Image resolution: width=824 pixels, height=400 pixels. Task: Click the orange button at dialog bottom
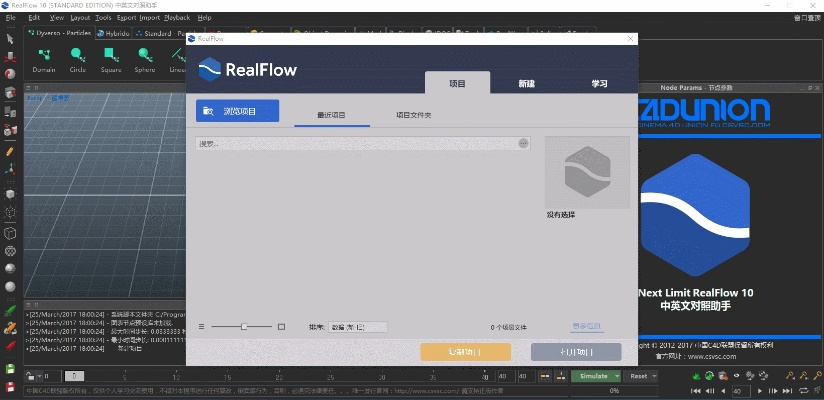[466, 352]
